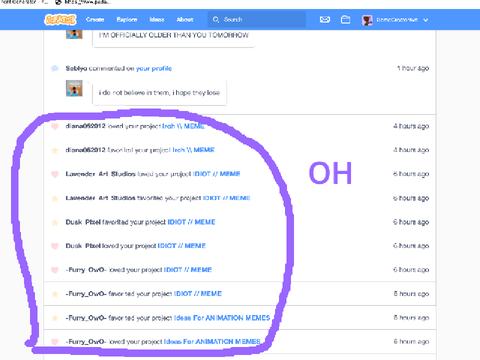Open 'IDIOT // MEME' link in Lavender loved row
The width and height of the screenshot is (480, 360).
[x=217, y=174]
